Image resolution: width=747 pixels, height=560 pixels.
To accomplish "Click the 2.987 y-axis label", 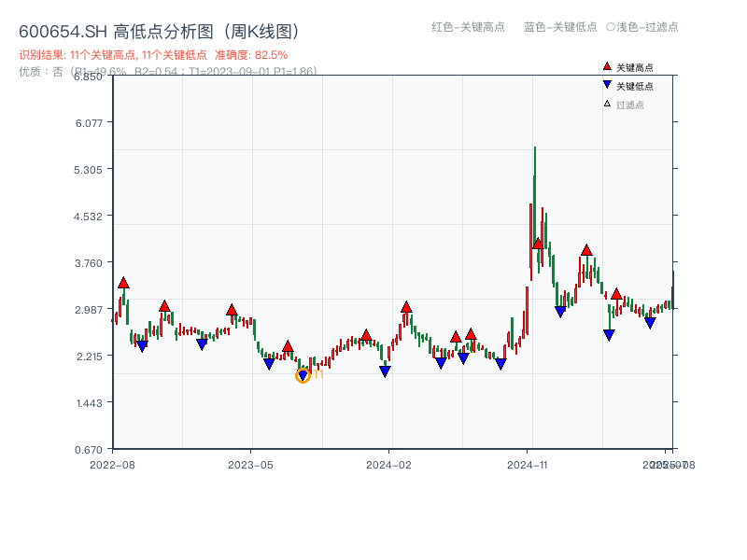I will 89,310.
